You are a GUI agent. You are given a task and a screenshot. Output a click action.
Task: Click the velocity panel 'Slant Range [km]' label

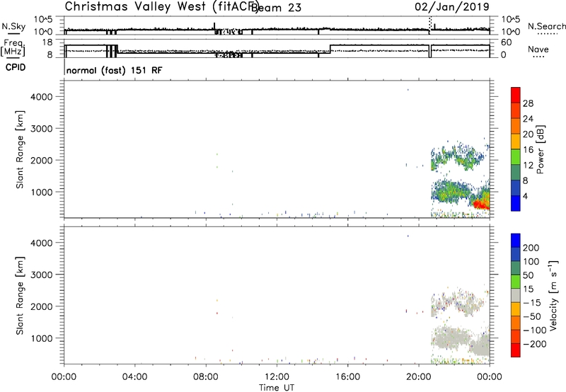[x=20, y=296]
